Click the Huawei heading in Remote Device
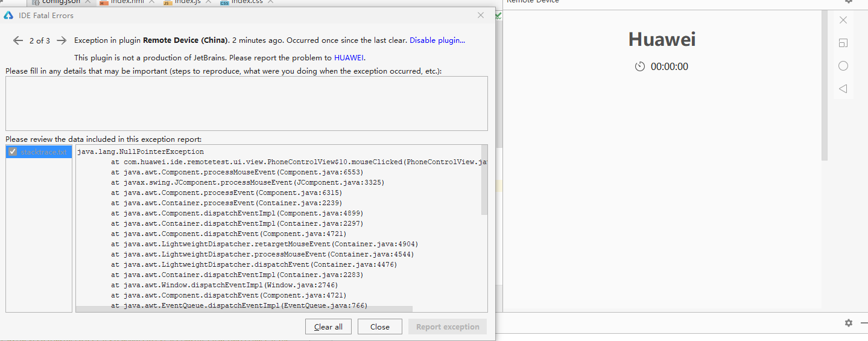This screenshot has height=341, width=868. click(x=662, y=39)
